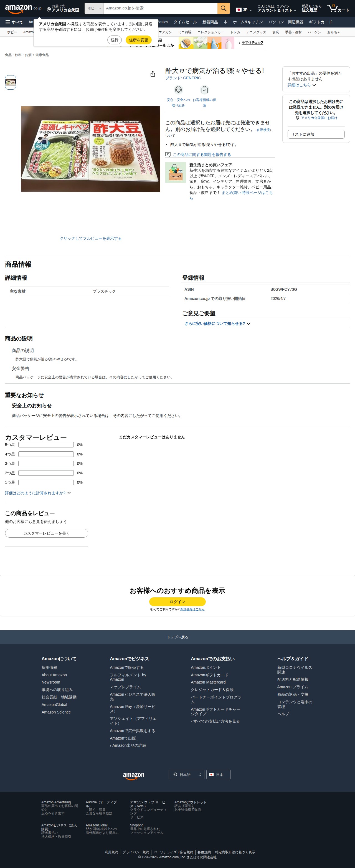Click the Amazonギフトカード footer link
Image resolution: width=355 pixels, height=868 pixels.
pos(209,675)
